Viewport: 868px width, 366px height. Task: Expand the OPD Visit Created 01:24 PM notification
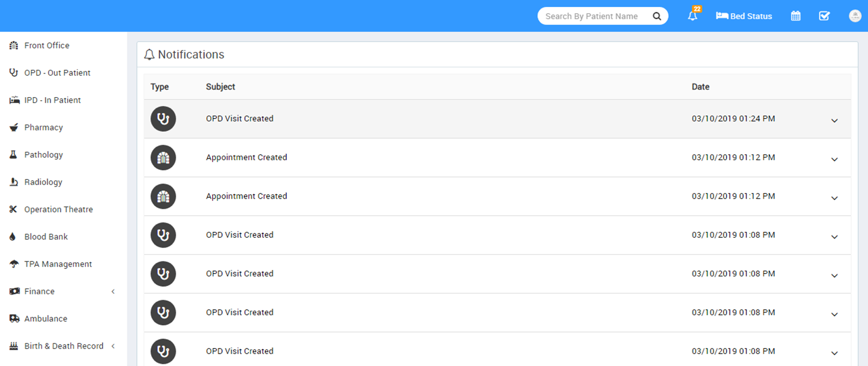pyautogui.click(x=834, y=120)
